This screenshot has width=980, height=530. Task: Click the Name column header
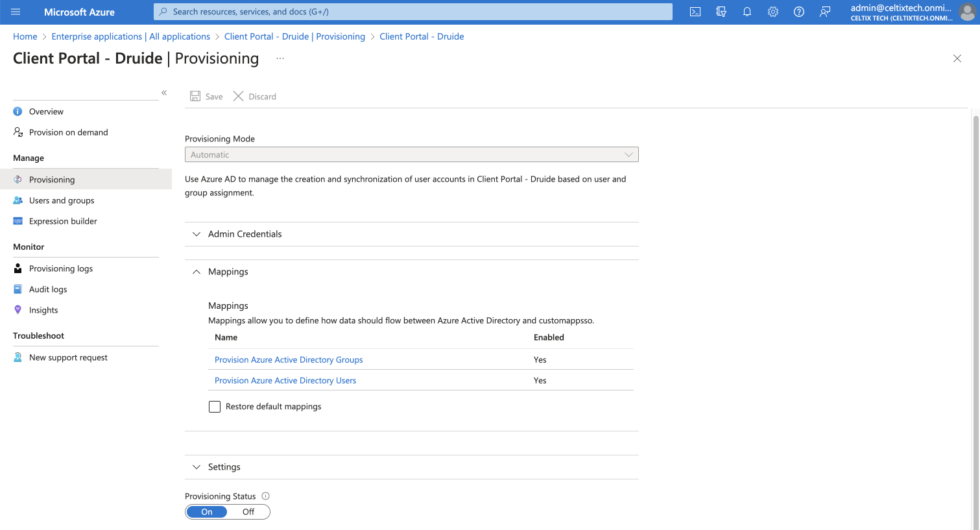point(226,337)
